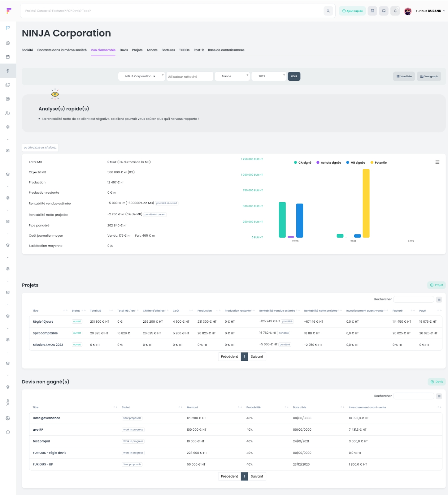Open the Mission AMOA 2022 project
Screen dimensions: 448x495
(48, 345)
